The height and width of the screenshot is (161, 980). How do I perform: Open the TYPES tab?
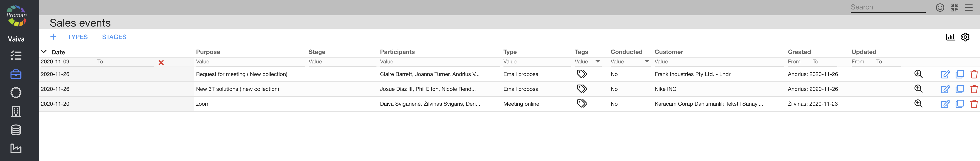pos(78,37)
